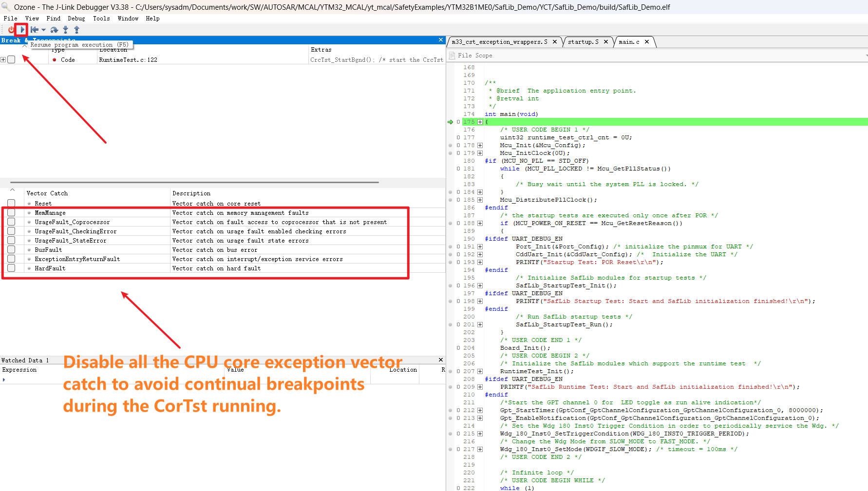This screenshot has width=868, height=491.
Task: Click the Reset program toolbar icon
Action: [34, 30]
